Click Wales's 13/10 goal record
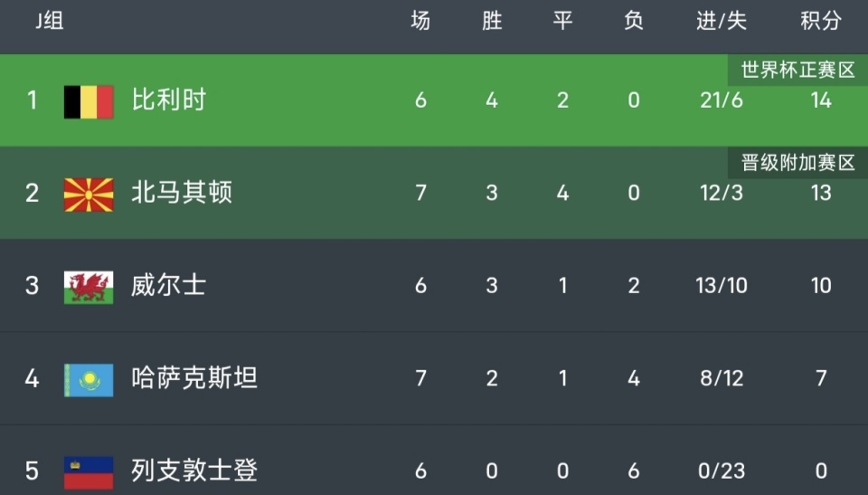868x495 pixels. tap(722, 286)
